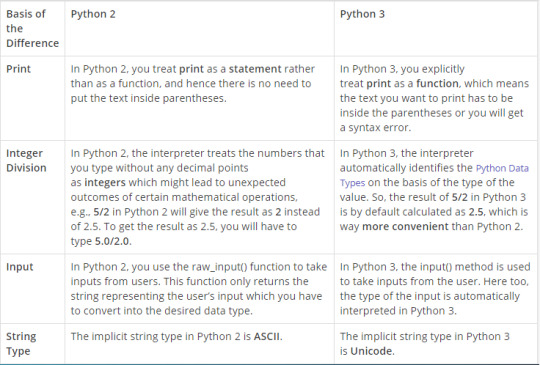Click the bold 2.5 in Python 3 division cell
Screen dimensions: 540x365
pyautogui.click(x=476, y=212)
